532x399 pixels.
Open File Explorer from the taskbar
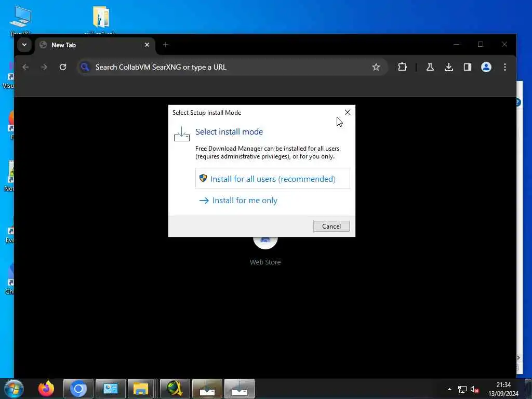pyautogui.click(x=141, y=389)
